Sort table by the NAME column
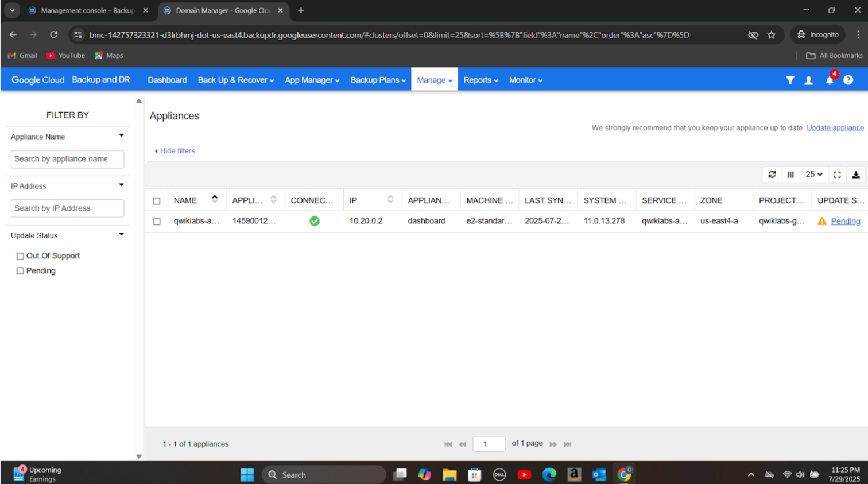The image size is (868, 484). point(185,200)
